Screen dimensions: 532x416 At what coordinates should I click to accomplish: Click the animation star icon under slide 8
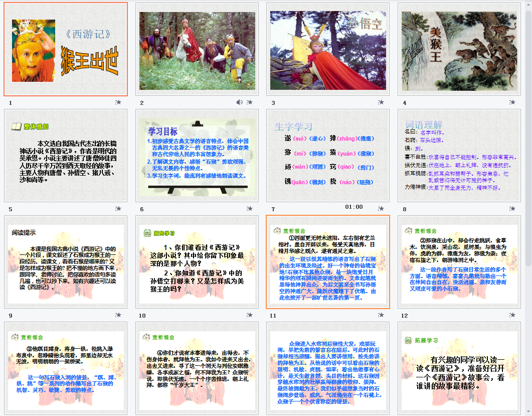click(512, 209)
